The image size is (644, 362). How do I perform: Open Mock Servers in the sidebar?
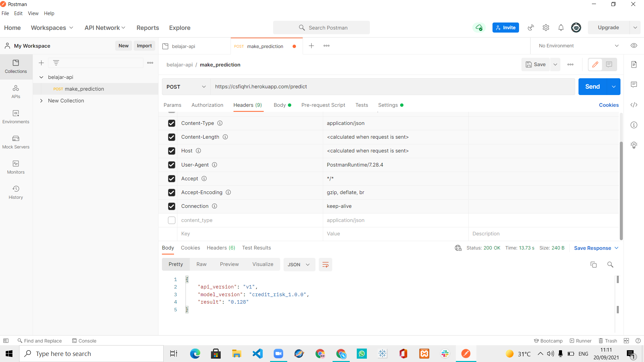coord(16,142)
